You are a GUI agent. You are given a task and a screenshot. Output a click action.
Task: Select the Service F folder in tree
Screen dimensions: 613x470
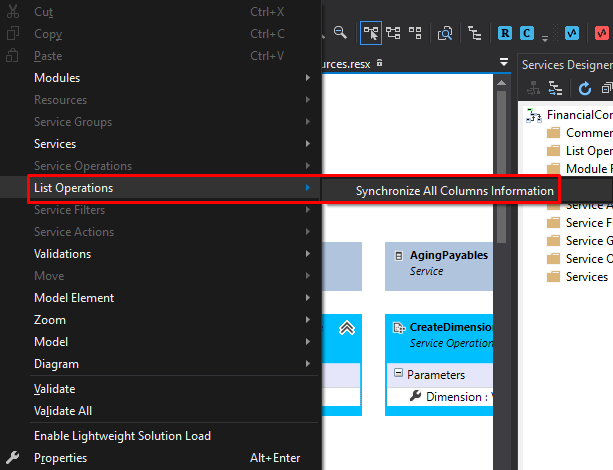(579, 223)
